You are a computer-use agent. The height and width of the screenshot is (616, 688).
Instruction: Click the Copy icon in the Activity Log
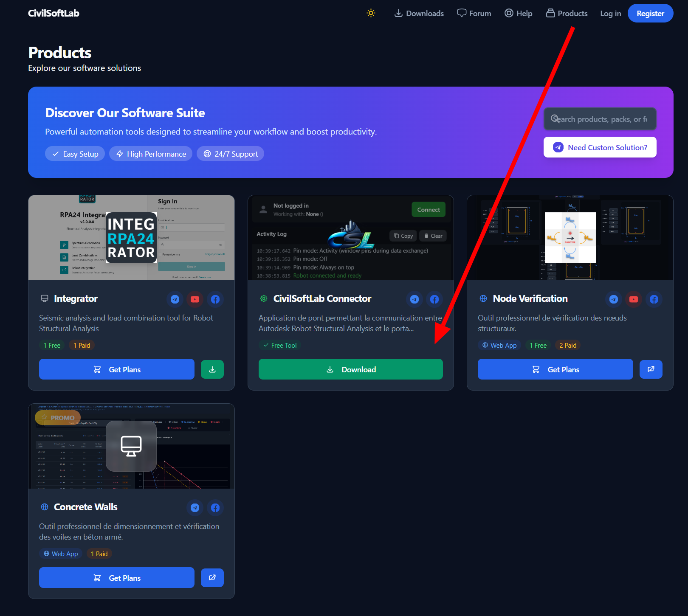pyautogui.click(x=403, y=236)
